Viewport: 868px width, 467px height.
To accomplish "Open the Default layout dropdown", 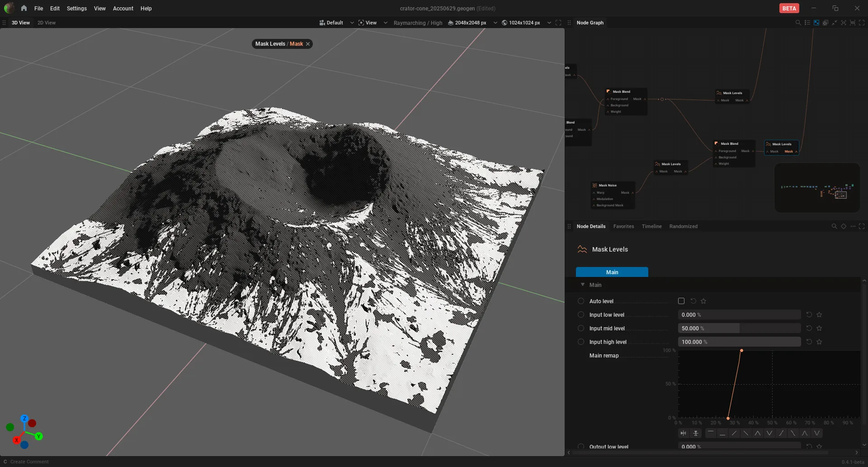I will [336, 23].
